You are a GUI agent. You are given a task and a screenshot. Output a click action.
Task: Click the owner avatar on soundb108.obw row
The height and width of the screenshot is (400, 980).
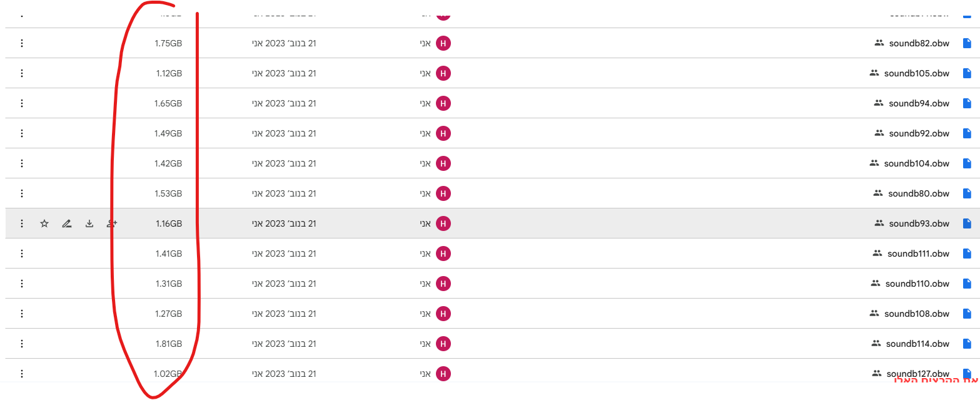coord(443,314)
